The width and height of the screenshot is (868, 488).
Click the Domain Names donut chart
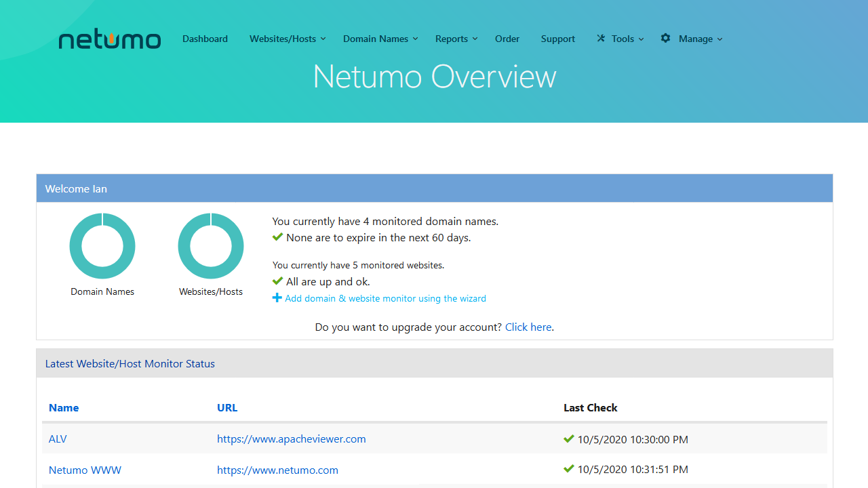[102, 246]
